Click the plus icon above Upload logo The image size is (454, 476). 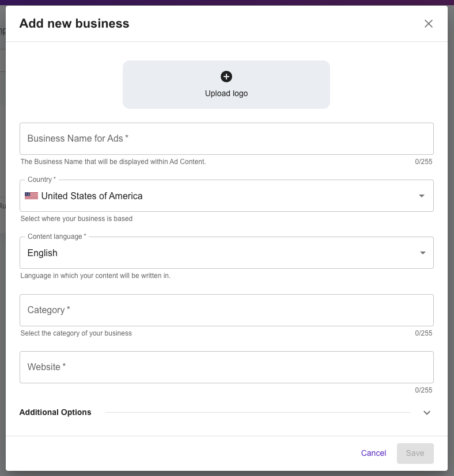pos(226,77)
